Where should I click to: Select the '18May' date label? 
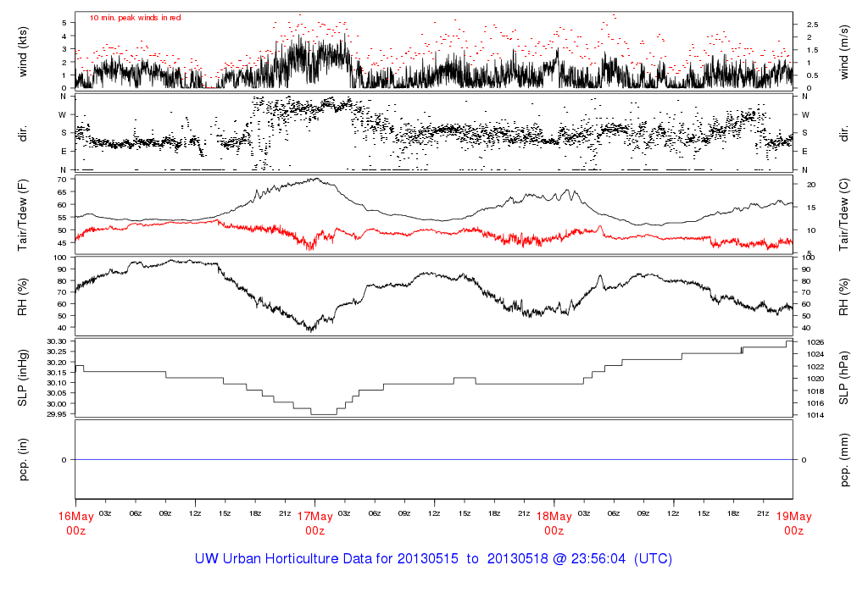coord(554,517)
